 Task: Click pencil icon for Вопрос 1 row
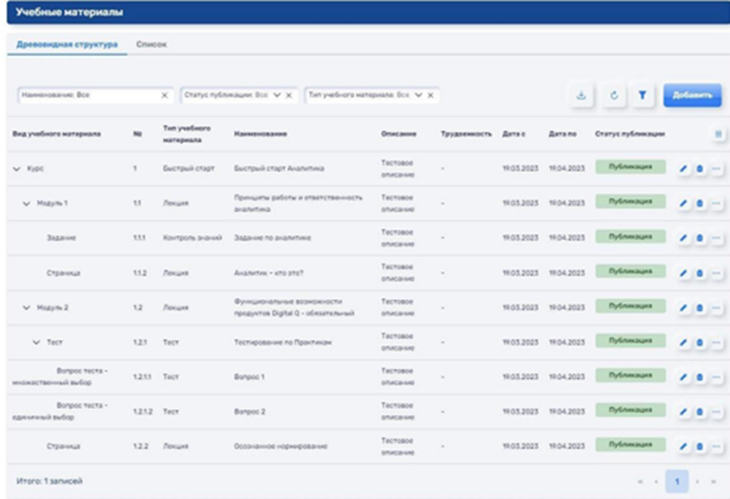(684, 377)
